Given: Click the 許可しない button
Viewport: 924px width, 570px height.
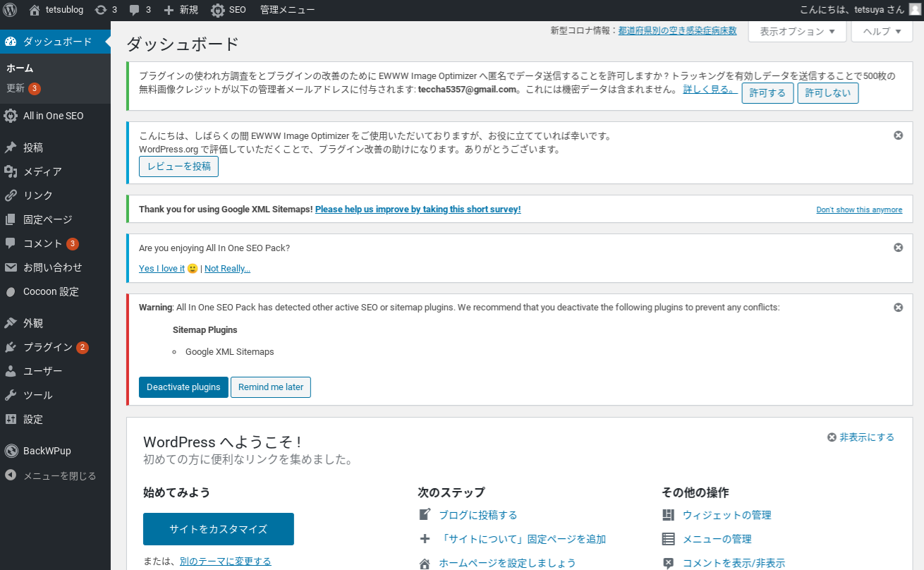Looking at the screenshot, I should tap(828, 93).
